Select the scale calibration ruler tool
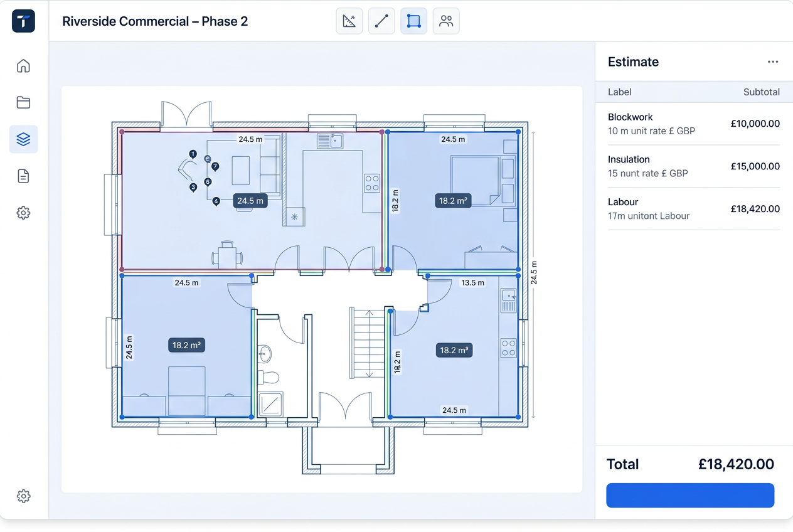Screen dimensions: 793x532 coord(349,21)
